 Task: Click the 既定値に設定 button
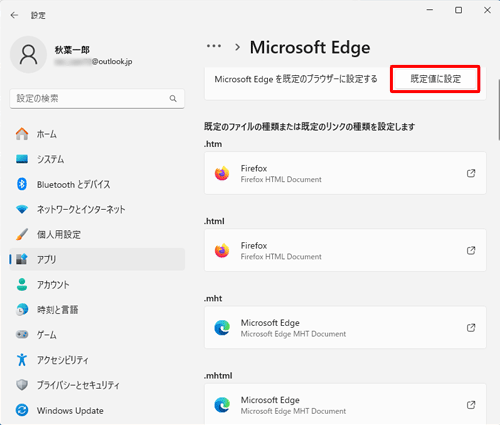[x=435, y=79]
